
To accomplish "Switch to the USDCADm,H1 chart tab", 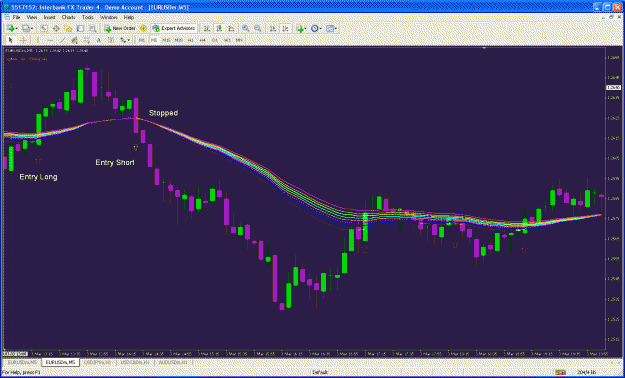I will [x=136, y=362].
